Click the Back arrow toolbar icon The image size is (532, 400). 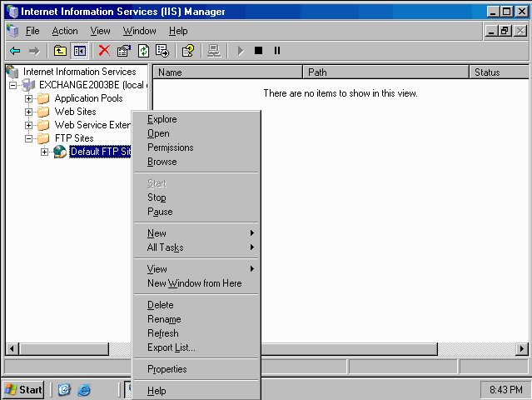point(14,51)
